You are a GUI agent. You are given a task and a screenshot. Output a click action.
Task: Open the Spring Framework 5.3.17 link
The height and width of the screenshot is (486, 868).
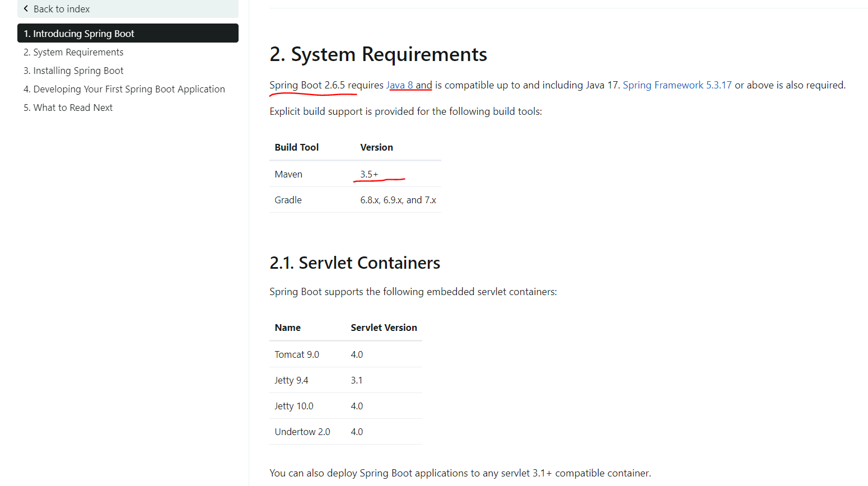coord(676,85)
